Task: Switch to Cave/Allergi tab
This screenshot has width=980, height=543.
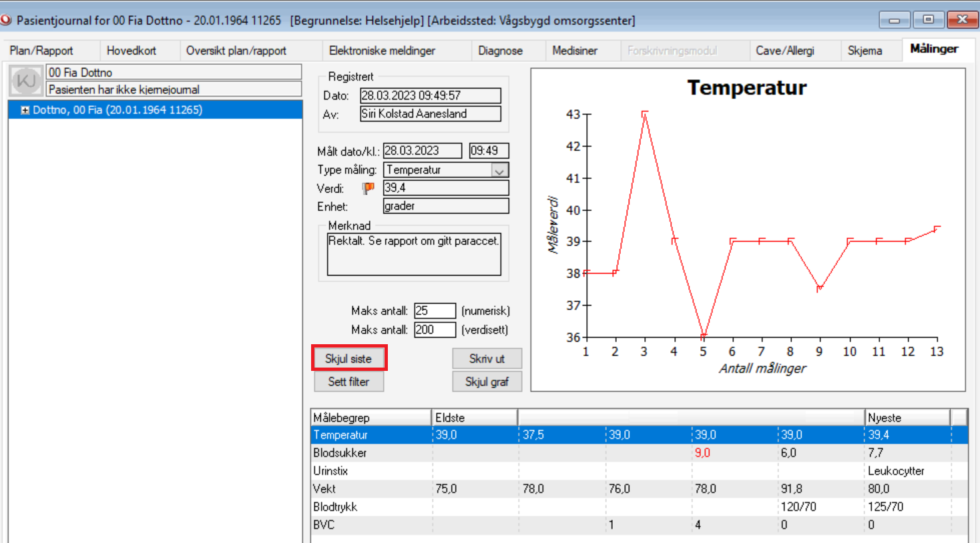Action: pyautogui.click(x=785, y=51)
